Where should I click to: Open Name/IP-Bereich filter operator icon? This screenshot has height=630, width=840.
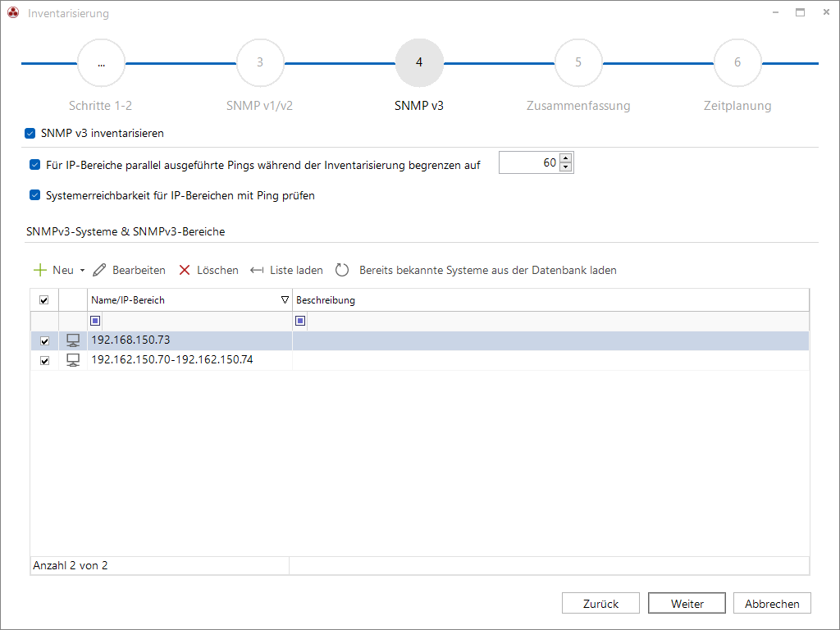pos(95,321)
